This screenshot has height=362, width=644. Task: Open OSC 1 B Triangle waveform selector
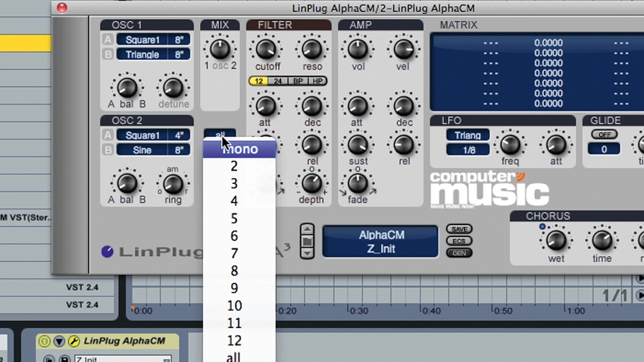point(142,55)
